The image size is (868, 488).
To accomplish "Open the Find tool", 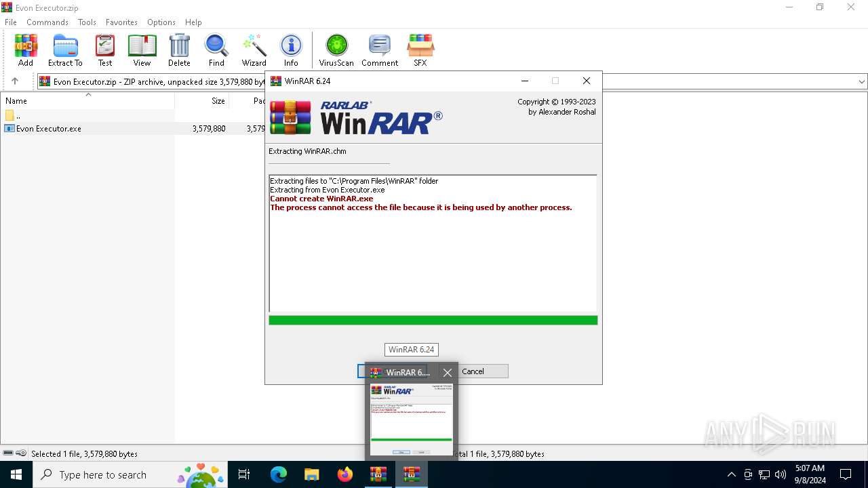I will [216, 51].
